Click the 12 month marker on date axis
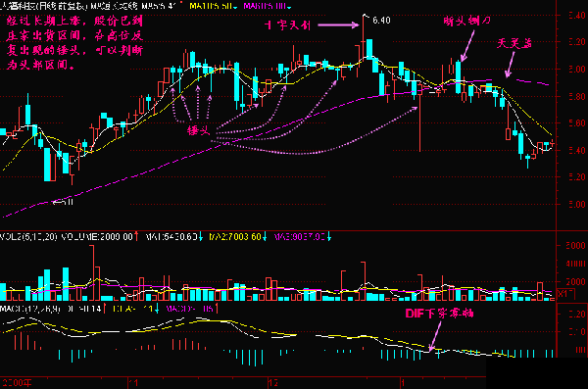The image size is (588, 389). tap(273, 383)
